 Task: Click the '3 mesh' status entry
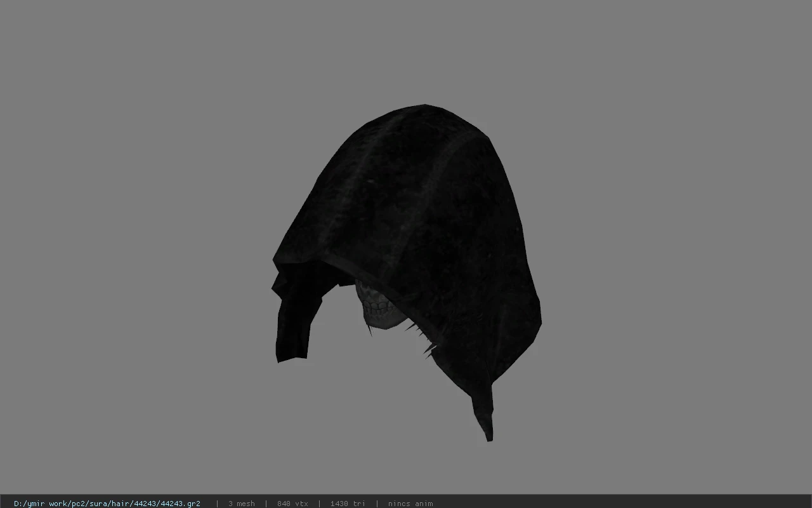pyautogui.click(x=242, y=504)
